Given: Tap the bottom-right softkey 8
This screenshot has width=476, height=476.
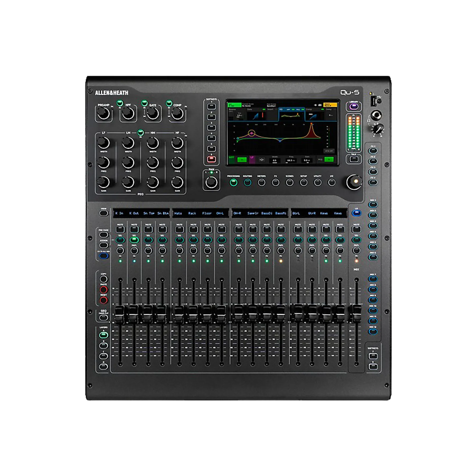Looking at the screenshot, I should tap(373, 367).
